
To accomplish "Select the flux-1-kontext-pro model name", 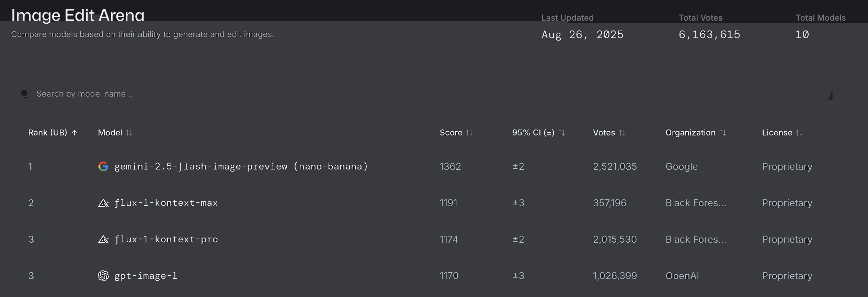I will [166, 240].
